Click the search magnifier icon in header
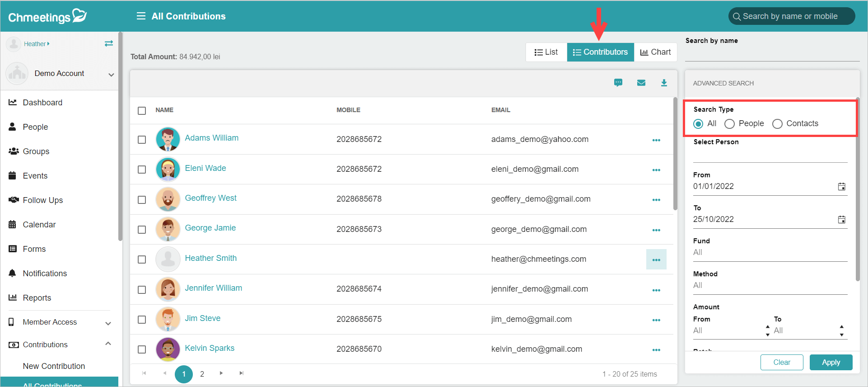 pyautogui.click(x=737, y=17)
